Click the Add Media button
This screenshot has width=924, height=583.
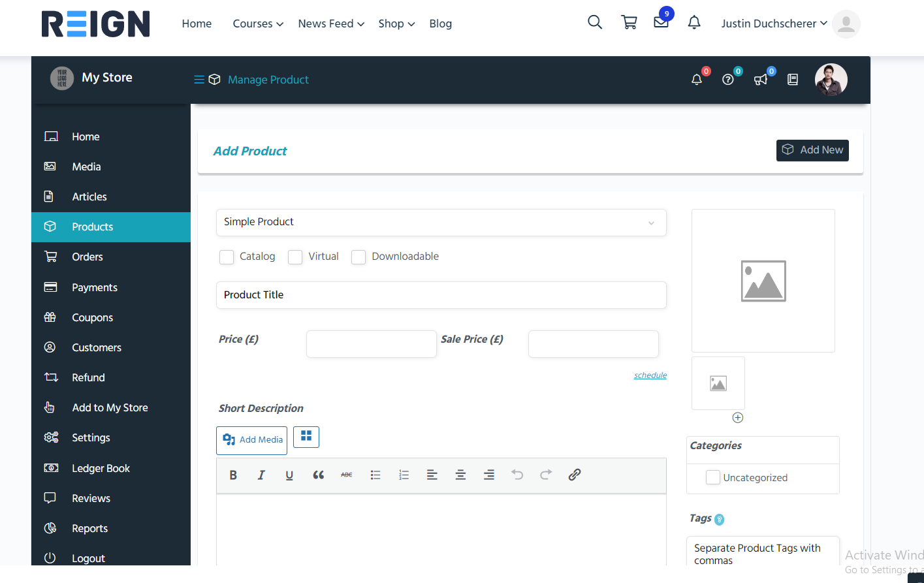(x=251, y=440)
